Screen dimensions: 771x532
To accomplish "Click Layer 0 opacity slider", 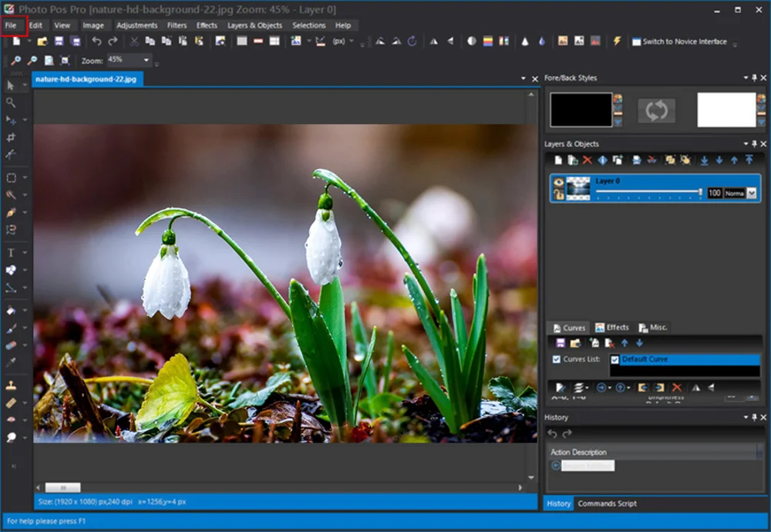I will coord(649,192).
